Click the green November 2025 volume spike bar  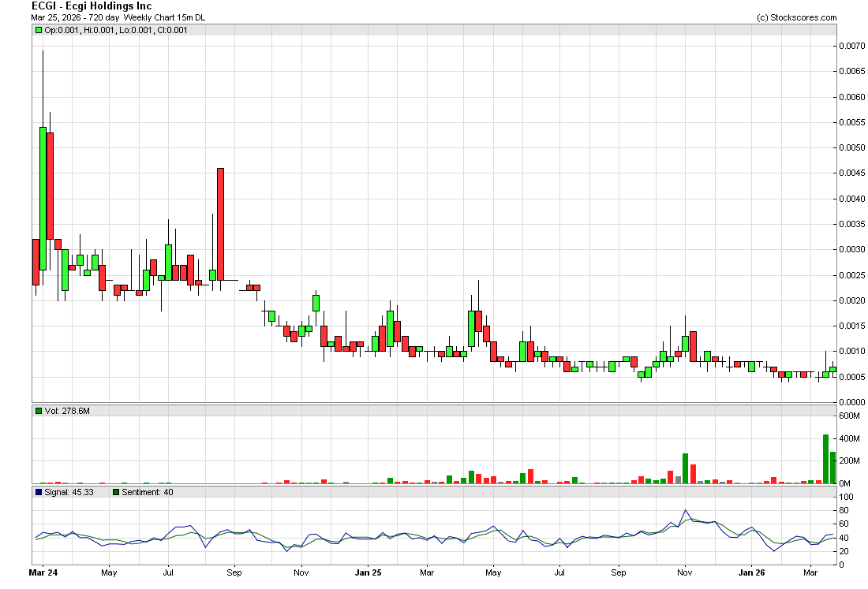click(685, 468)
